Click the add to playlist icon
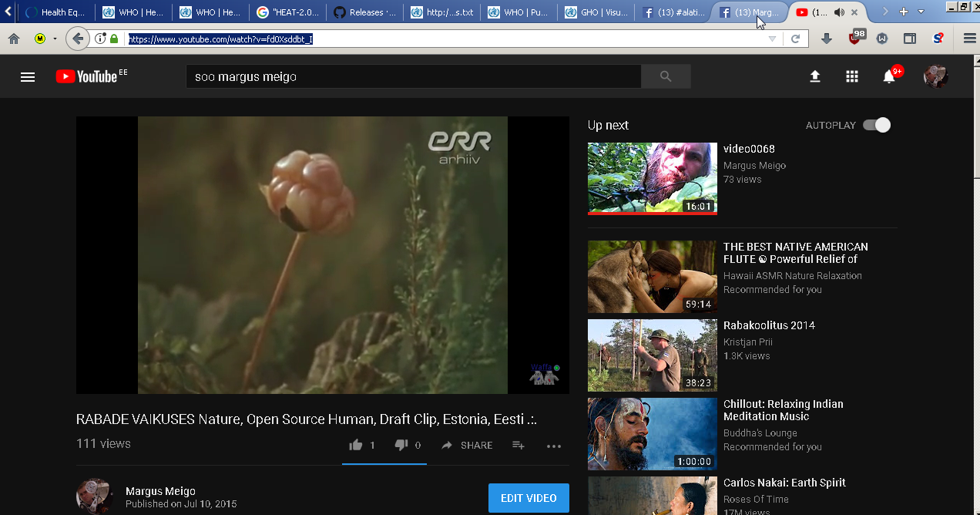Viewport: 980px width, 515px height. pos(519,445)
